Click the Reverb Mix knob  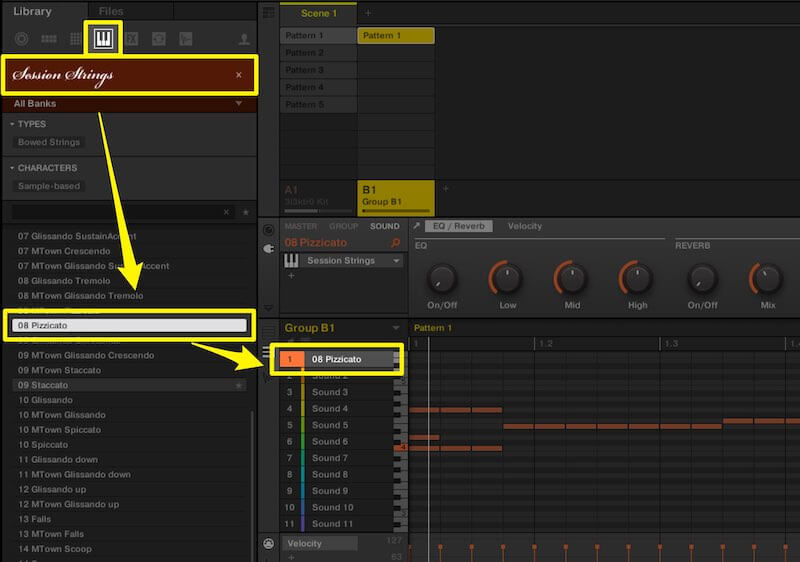767,278
